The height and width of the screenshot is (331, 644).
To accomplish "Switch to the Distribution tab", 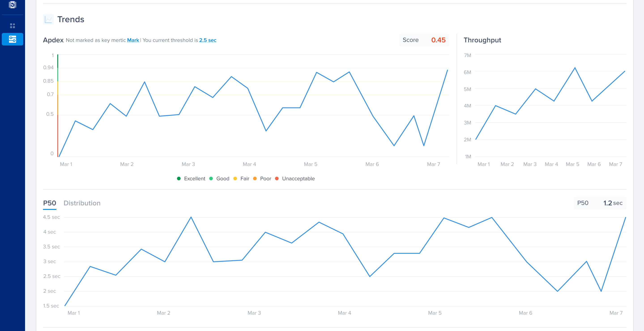I will point(82,203).
